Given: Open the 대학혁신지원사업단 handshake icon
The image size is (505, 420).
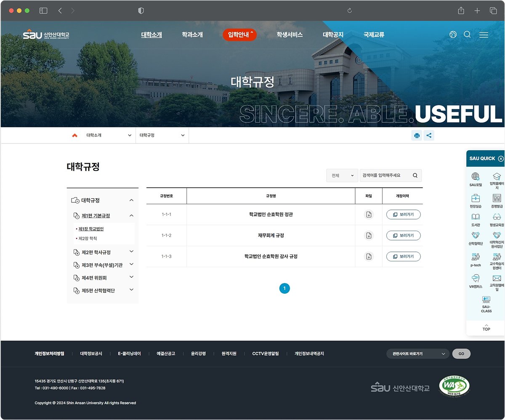Looking at the screenshot, I should click(x=497, y=235).
